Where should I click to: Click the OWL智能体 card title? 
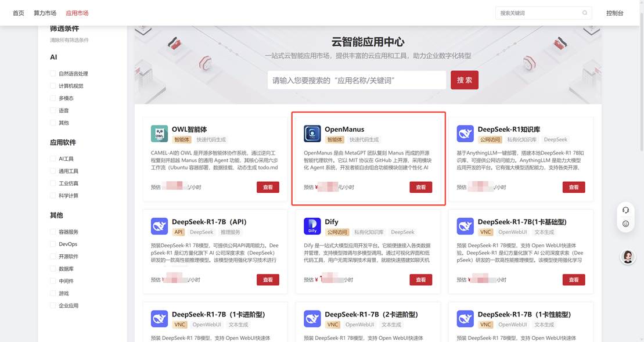pos(189,129)
